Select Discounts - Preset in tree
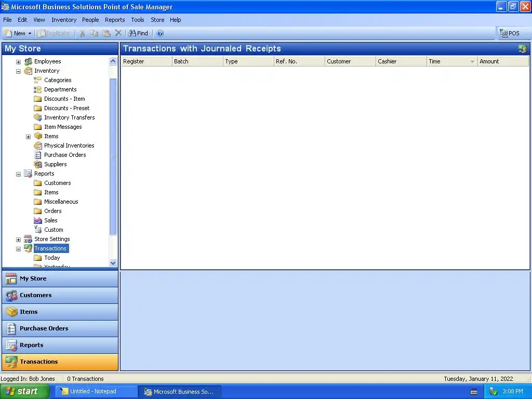The height and width of the screenshot is (399, 532). (x=67, y=108)
